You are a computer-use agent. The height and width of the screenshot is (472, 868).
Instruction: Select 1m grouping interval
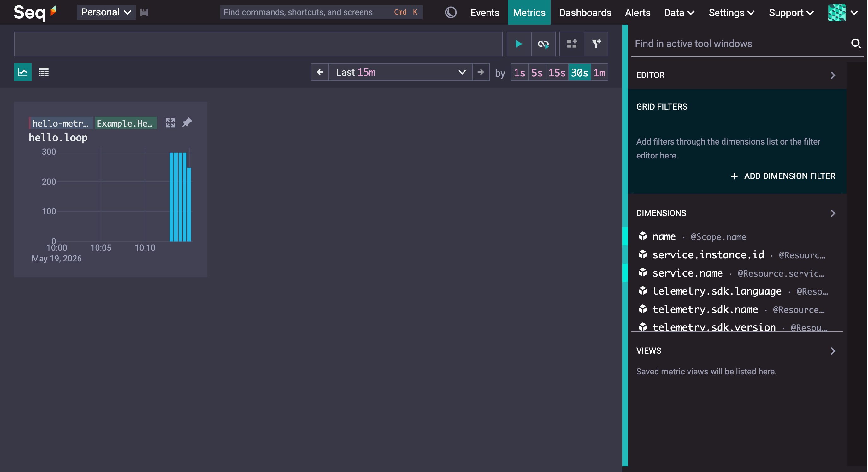point(599,73)
